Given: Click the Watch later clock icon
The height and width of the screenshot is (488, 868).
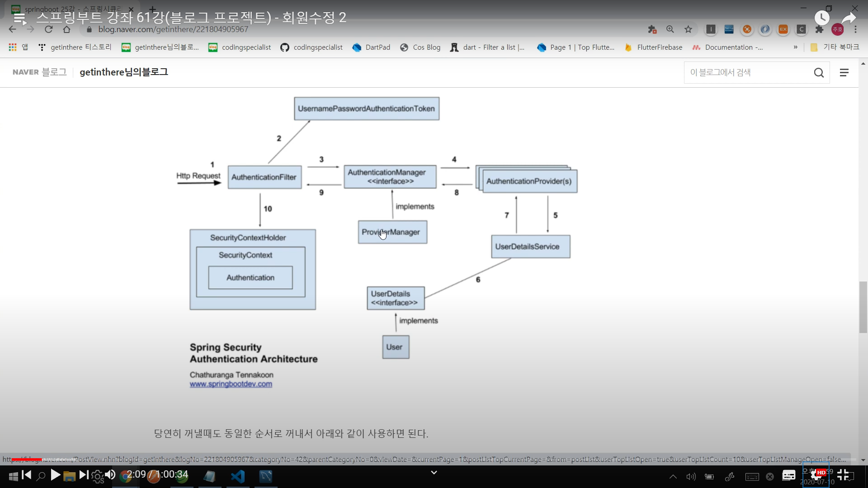Looking at the screenshot, I should point(822,18).
